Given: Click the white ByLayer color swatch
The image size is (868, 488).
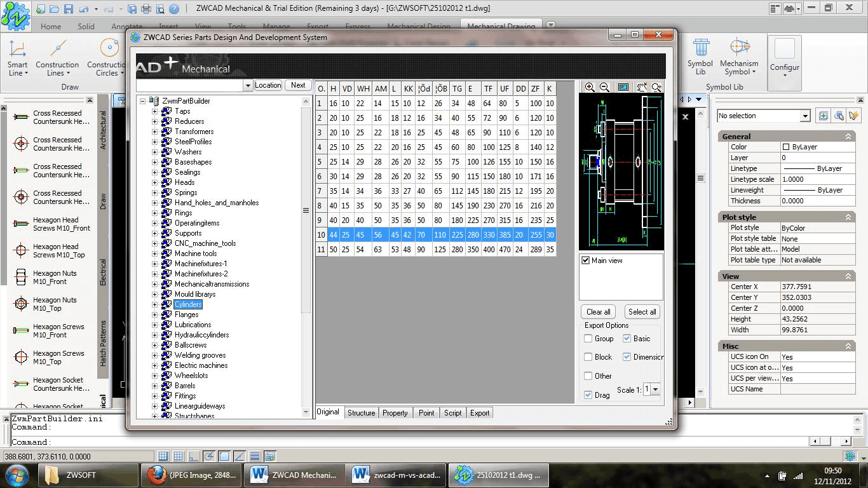Looking at the screenshot, I should pyautogui.click(x=785, y=147).
